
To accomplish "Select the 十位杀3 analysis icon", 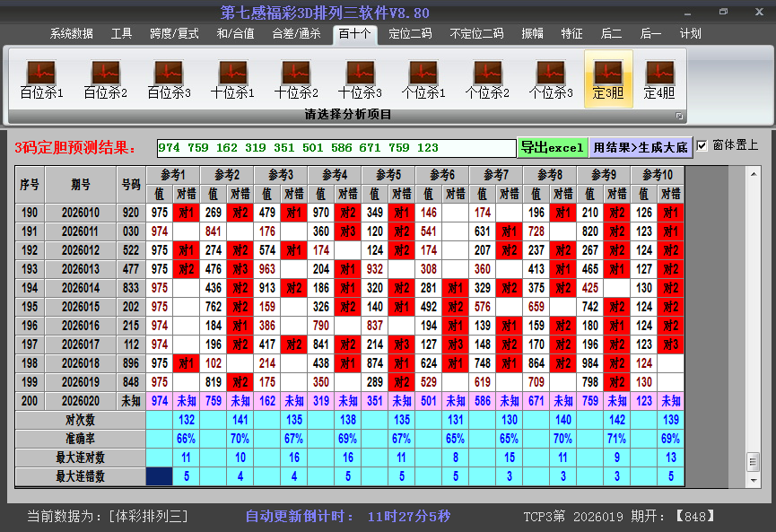I will tap(362, 74).
